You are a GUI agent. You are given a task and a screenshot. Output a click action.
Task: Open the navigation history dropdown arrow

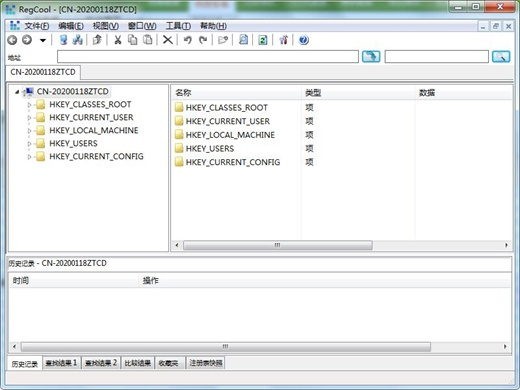(x=43, y=41)
